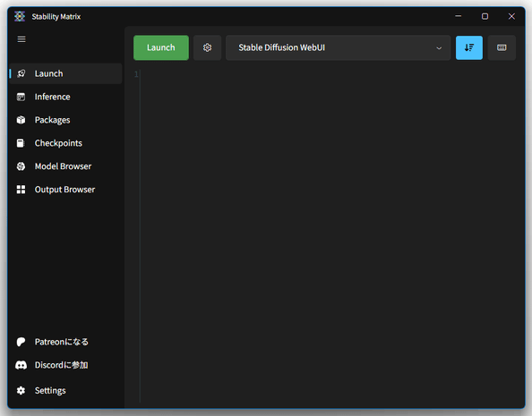Click the Packages box icon
This screenshot has width=532, height=416.
21,120
